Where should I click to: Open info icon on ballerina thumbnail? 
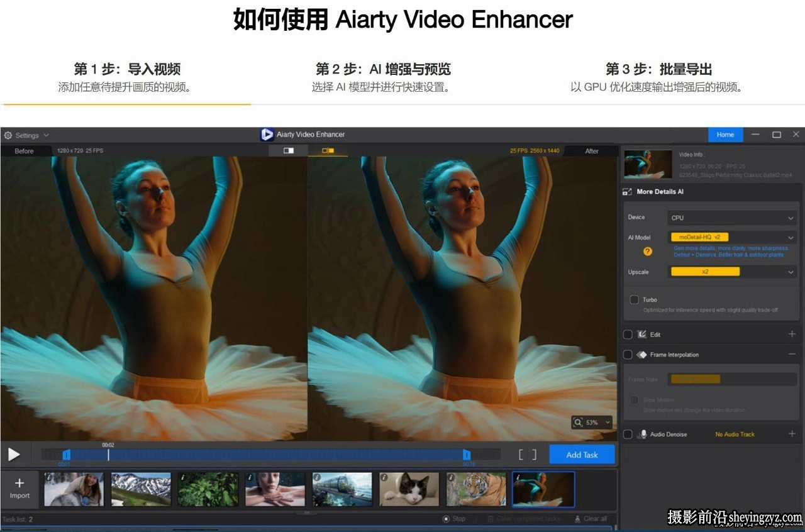pyautogui.click(x=518, y=477)
